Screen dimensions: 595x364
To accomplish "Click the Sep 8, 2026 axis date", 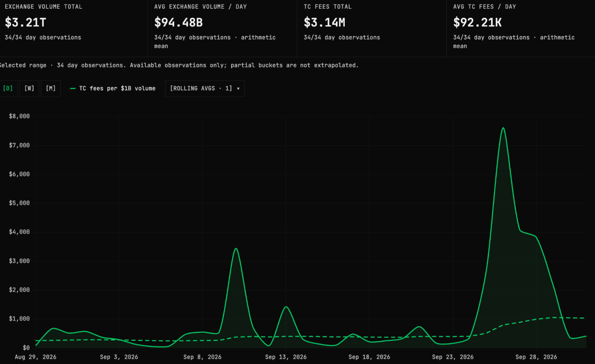I will click(x=202, y=357).
